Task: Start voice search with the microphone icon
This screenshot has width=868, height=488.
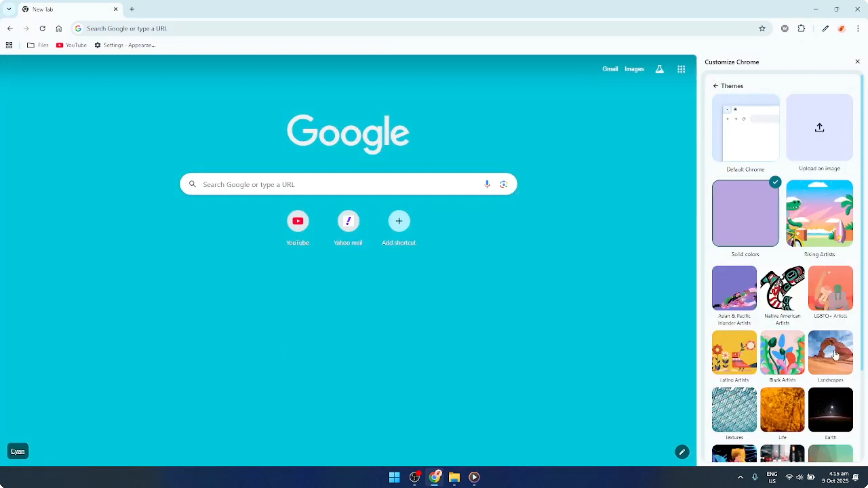Action: [487, 184]
